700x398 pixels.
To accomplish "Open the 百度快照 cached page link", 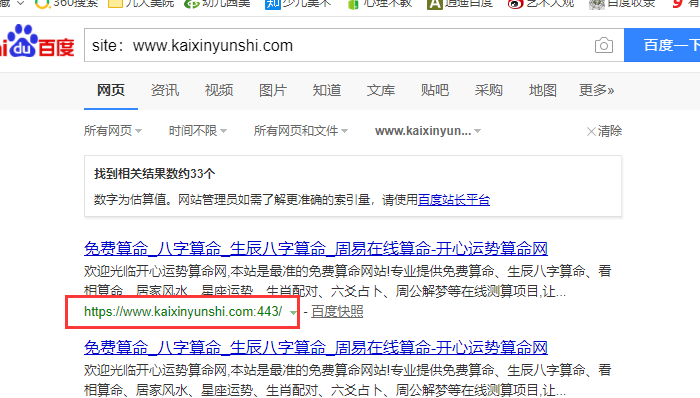I will pyautogui.click(x=337, y=311).
